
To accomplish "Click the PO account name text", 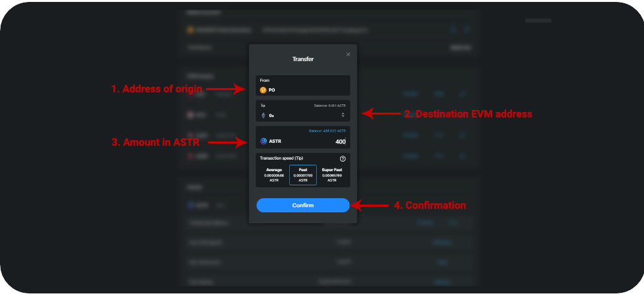I will [272, 90].
